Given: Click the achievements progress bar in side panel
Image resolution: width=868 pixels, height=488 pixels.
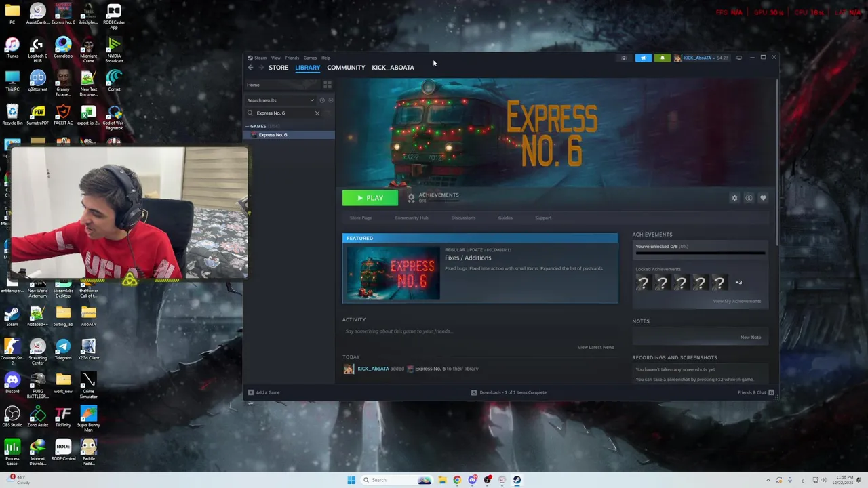Looking at the screenshot, I should click(700, 253).
